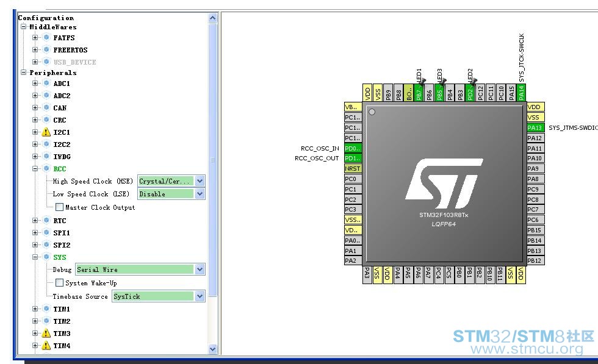Collapse the SYS peripheral node

coord(35,257)
